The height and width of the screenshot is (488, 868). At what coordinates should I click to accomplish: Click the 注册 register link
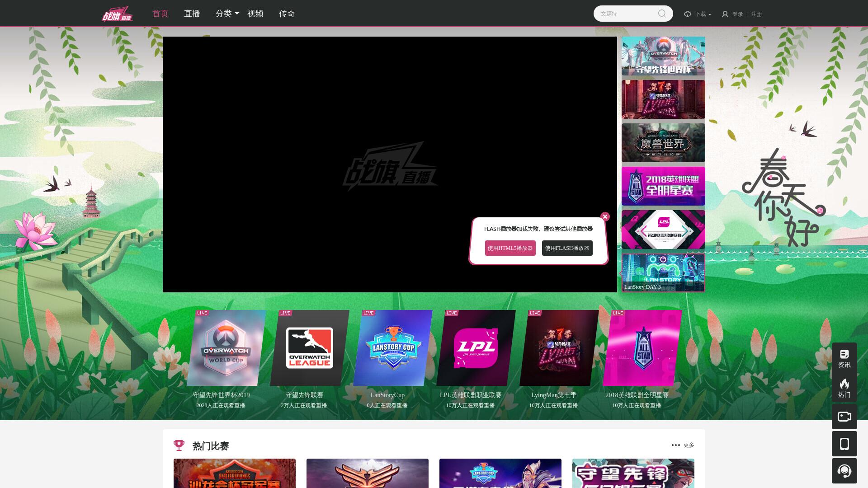click(757, 14)
